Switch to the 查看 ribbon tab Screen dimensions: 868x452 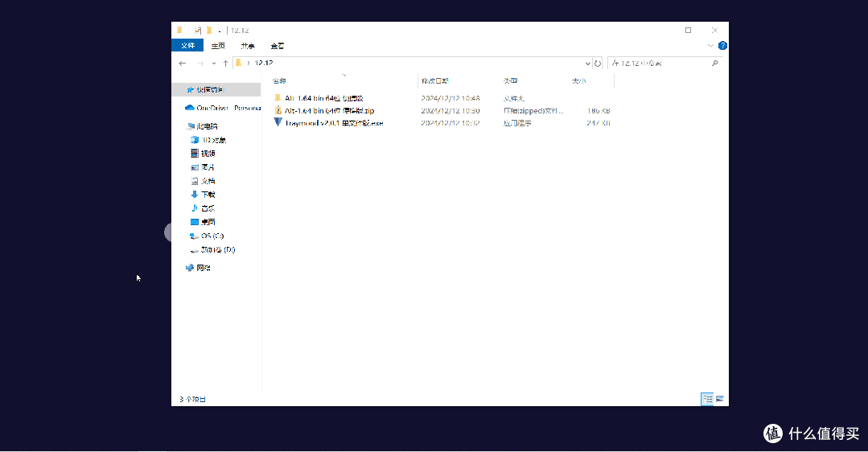coord(278,46)
